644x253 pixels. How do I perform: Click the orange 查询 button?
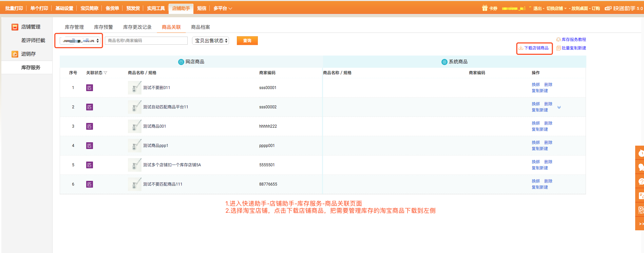tap(247, 41)
